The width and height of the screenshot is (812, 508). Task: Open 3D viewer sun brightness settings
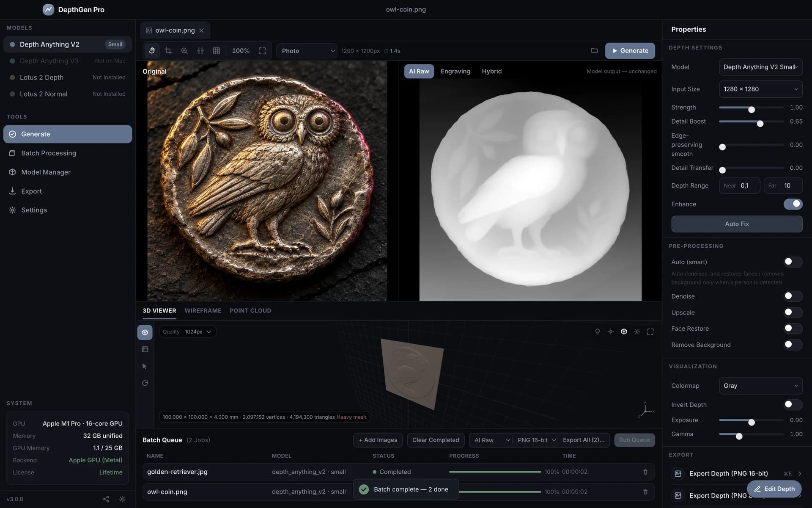(x=637, y=331)
